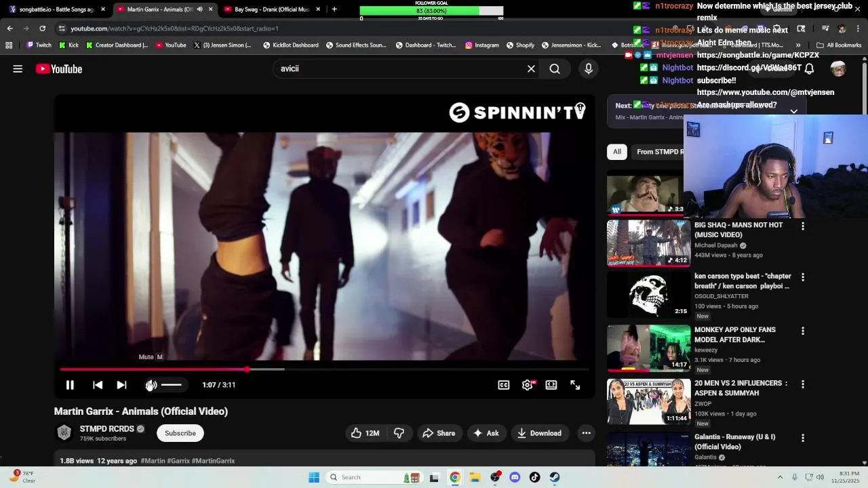This screenshot has width=868, height=488.
Task: Subscribe to STMPD RCRDS
Action: (180, 433)
